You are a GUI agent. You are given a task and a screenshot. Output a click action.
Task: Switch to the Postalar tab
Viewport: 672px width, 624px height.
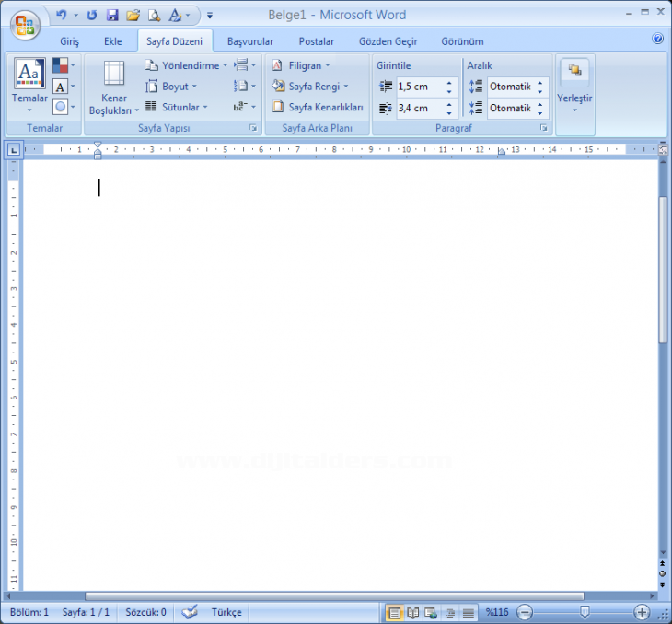317,41
